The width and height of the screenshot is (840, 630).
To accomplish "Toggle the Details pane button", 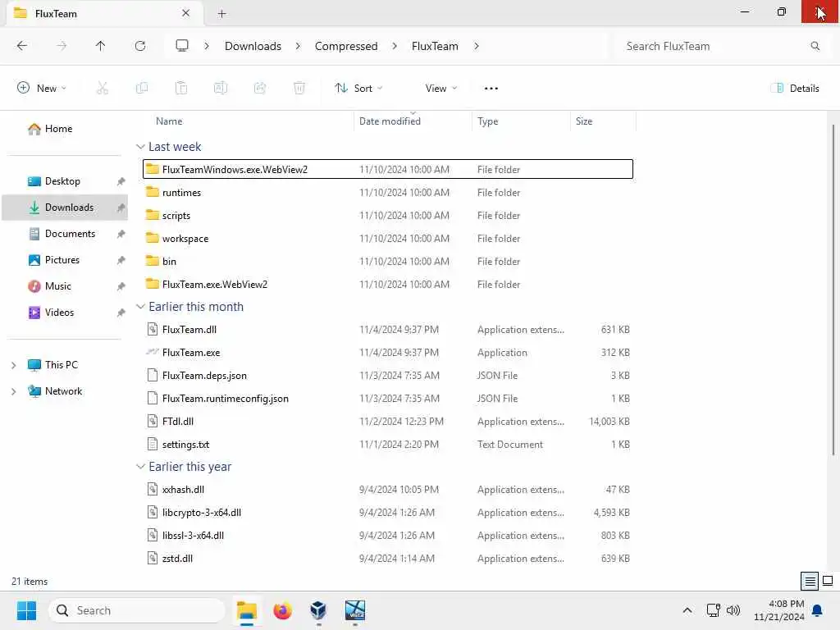I will pyautogui.click(x=795, y=89).
